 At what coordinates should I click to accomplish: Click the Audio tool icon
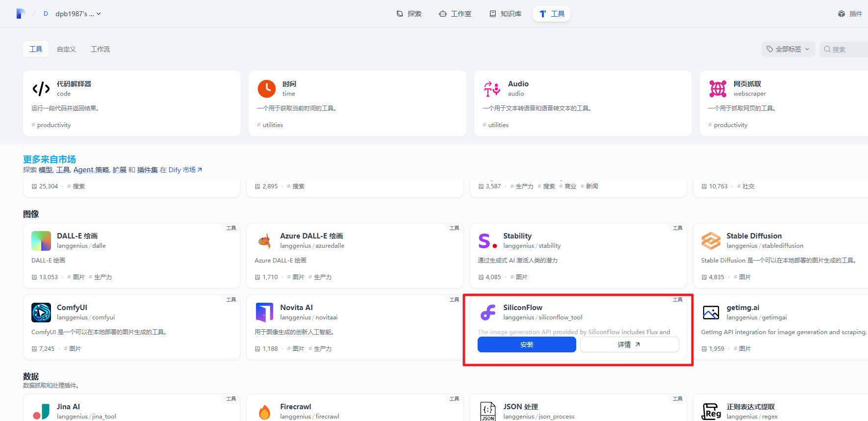click(x=492, y=89)
